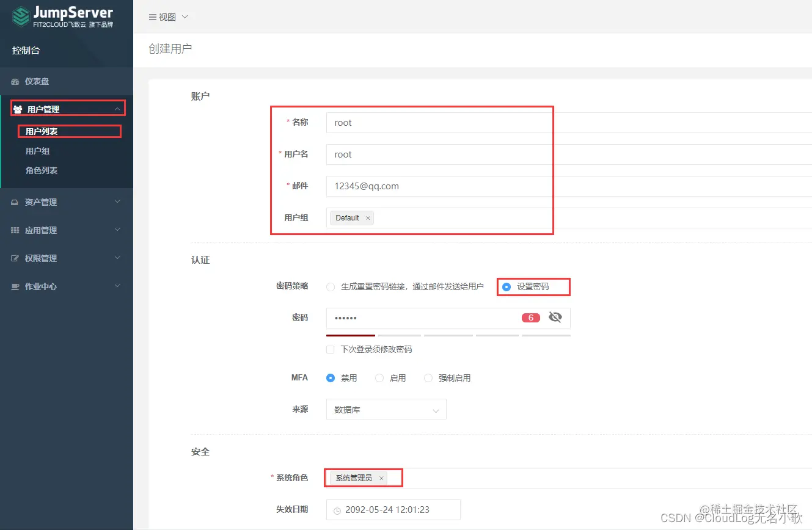This screenshot has width=812, height=530.
Task: Click the edit icon beside 权限管理
Action: [x=15, y=259]
